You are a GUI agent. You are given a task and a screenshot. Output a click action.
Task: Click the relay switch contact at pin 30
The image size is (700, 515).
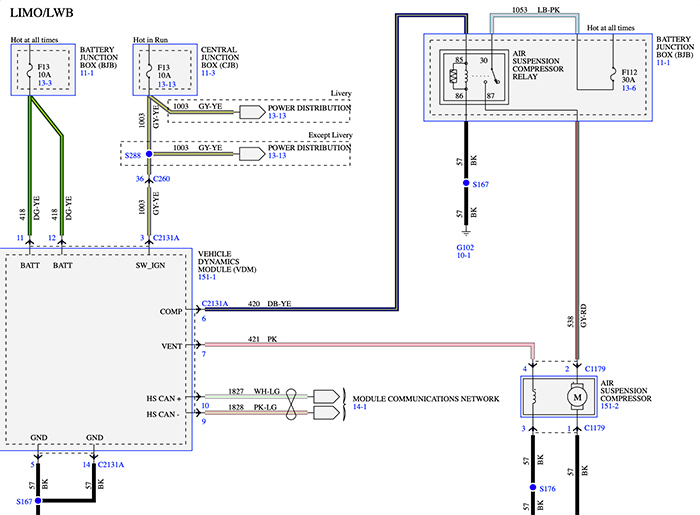[x=495, y=76]
